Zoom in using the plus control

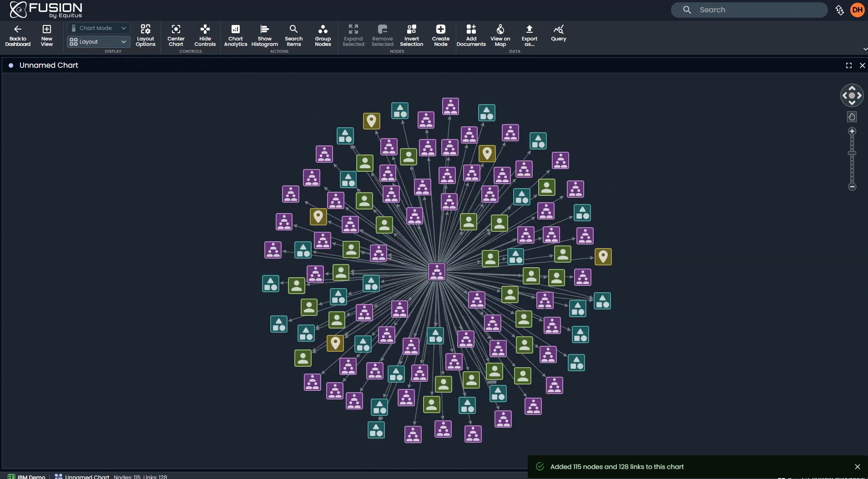coord(852,131)
